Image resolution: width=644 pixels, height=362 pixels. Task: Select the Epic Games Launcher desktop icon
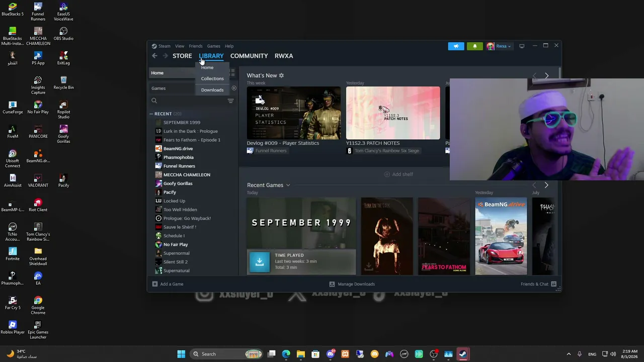38,330
